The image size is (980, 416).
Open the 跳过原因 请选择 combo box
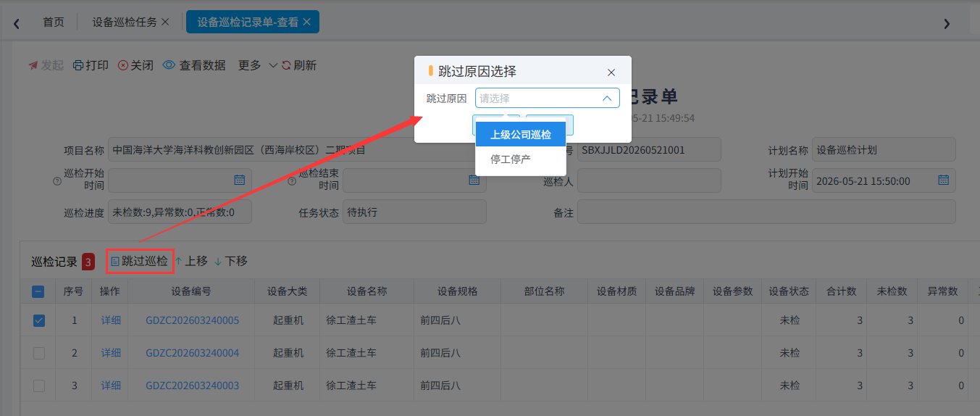point(548,99)
